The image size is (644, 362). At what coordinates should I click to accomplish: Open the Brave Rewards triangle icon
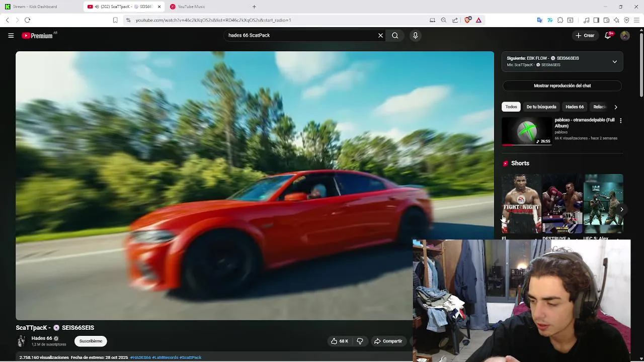click(478, 20)
